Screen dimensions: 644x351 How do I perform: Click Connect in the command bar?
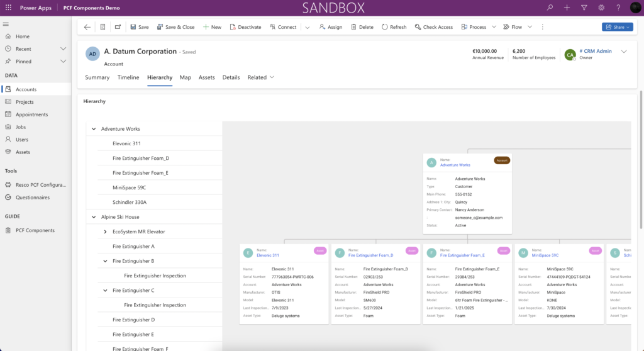pyautogui.click(x=283, y=27)
